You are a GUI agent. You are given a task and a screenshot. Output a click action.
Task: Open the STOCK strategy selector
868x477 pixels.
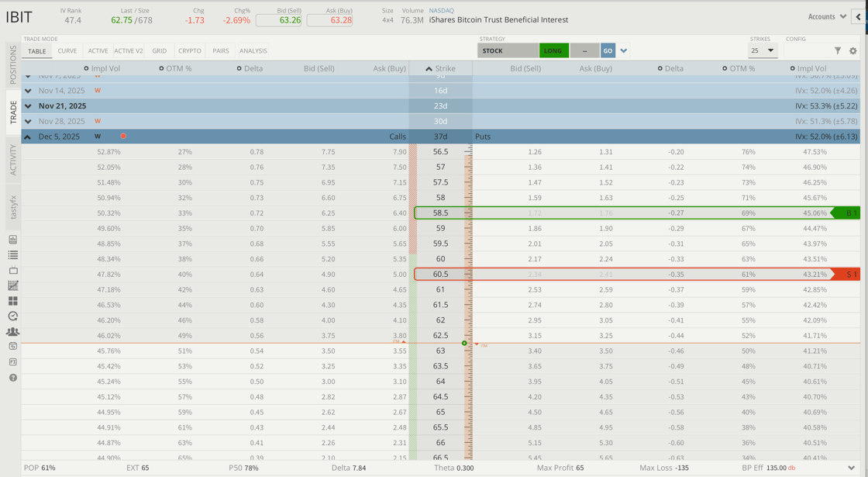click(508, 50)
